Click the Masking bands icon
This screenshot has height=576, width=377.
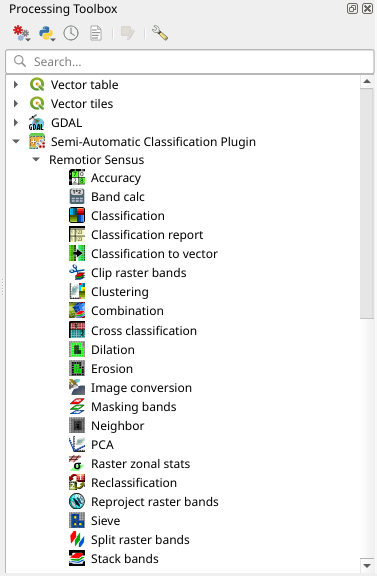point(77,407)
